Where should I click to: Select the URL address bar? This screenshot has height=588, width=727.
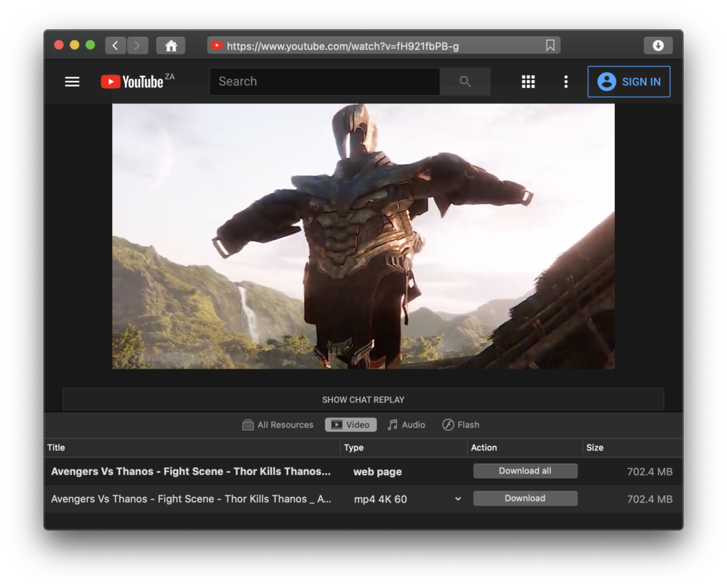pyautogui.click(x=383, y=45)
